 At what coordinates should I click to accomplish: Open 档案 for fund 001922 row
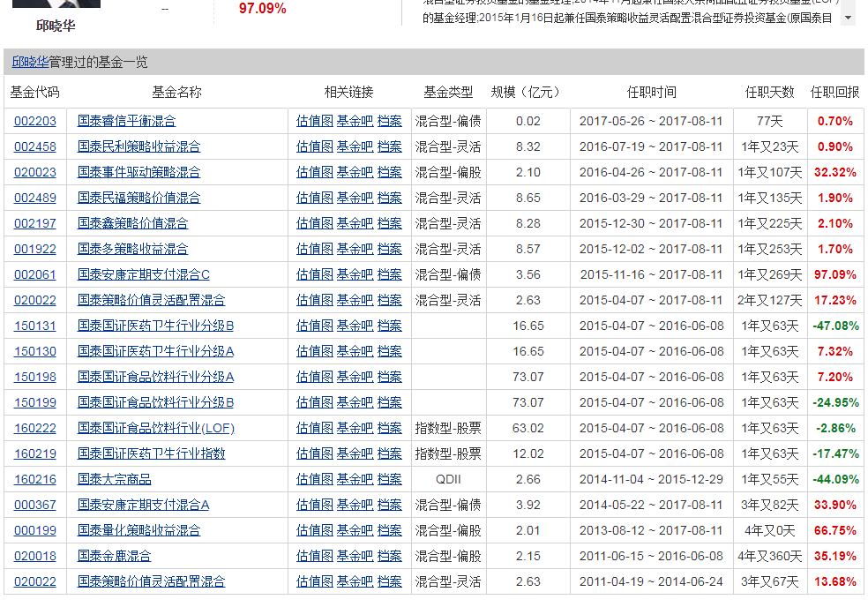[389, 249]
